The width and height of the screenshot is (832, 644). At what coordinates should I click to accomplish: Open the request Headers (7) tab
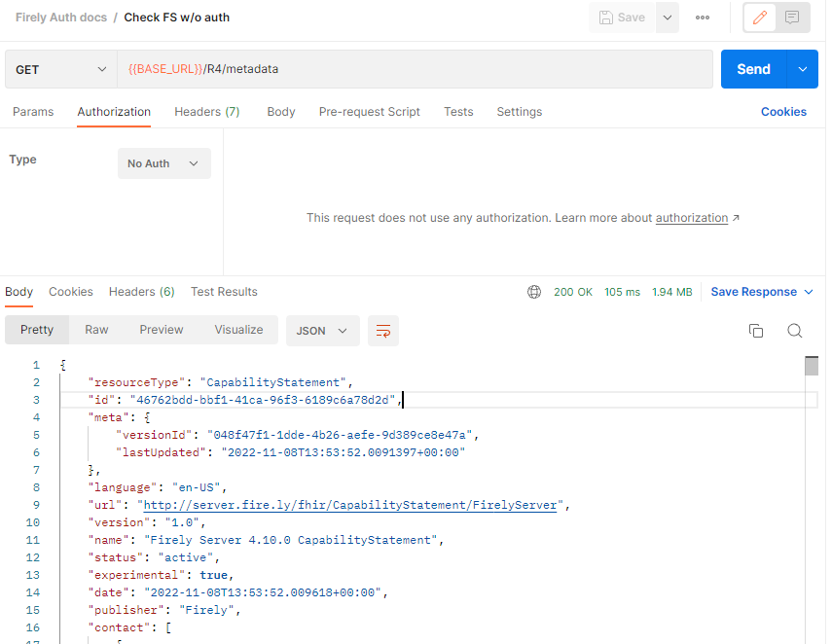pos(207,112)
